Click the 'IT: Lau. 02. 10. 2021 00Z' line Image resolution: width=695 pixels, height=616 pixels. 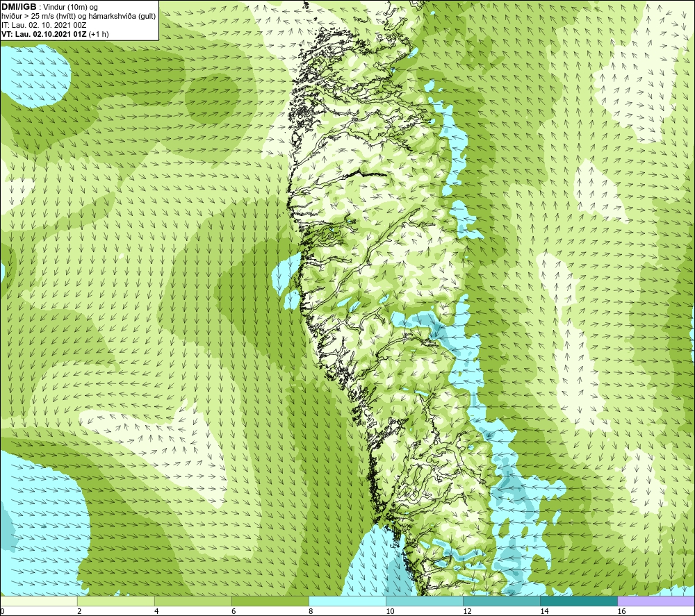click(x=44, y=25)
